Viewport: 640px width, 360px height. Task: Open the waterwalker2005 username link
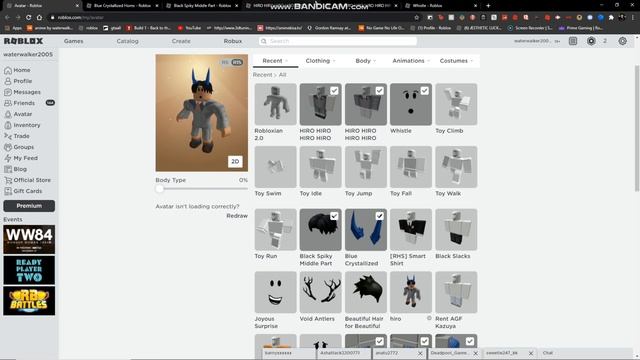tap(28, 54)
